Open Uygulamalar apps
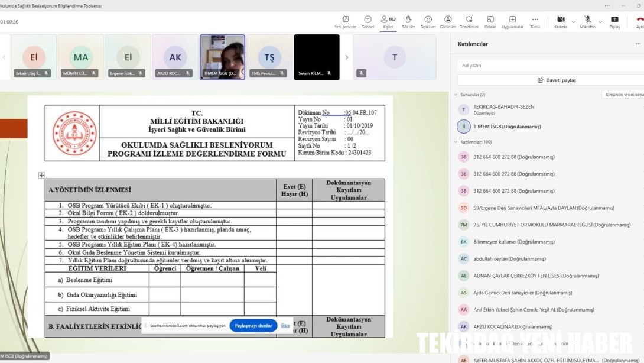This screenshot has width=644, height=363. tap(513, 22)
